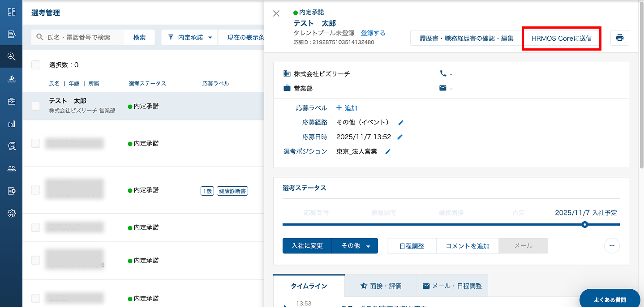Click the magnifier icon in search box
The image size is (644, 308).
point(40,38)
